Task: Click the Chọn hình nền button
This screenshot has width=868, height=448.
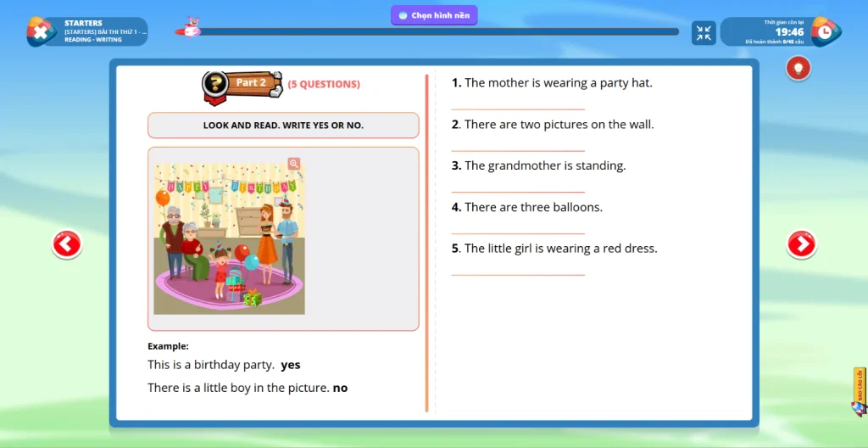Action: (434, 15)
